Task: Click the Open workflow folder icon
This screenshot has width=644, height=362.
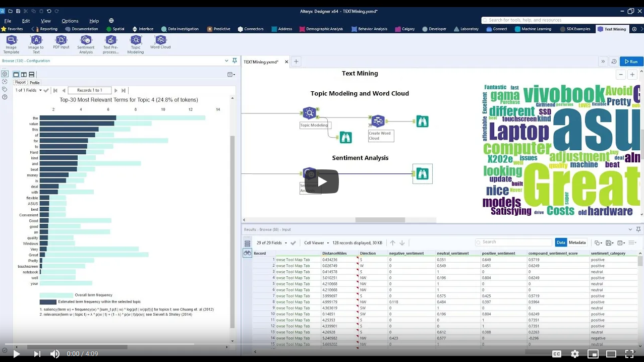Action: point(10,11)
